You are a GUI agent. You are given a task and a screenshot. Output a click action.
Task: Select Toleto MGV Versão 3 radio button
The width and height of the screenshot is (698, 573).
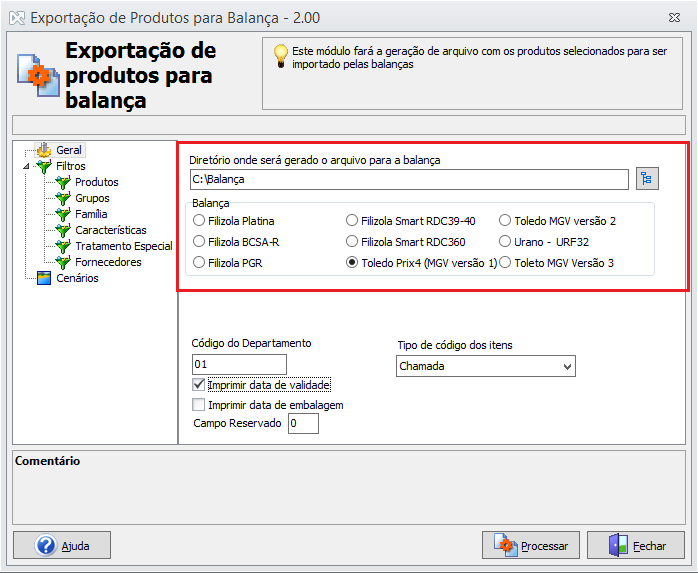tap(505, 262)
